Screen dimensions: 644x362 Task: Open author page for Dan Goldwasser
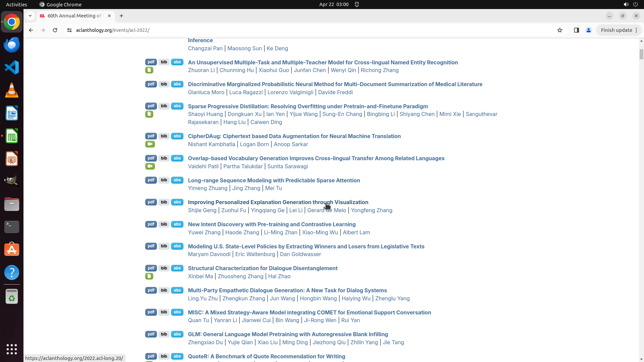(x=300, y=254)
